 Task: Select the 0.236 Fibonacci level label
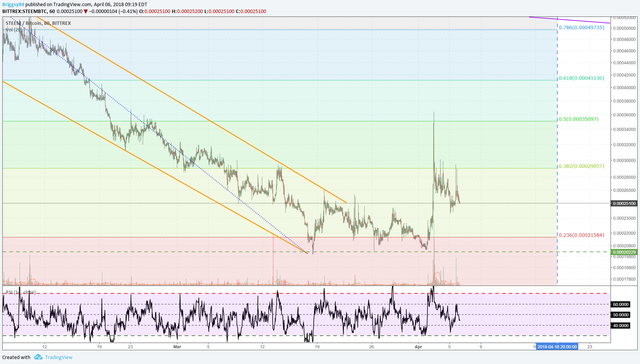[582, 235]
